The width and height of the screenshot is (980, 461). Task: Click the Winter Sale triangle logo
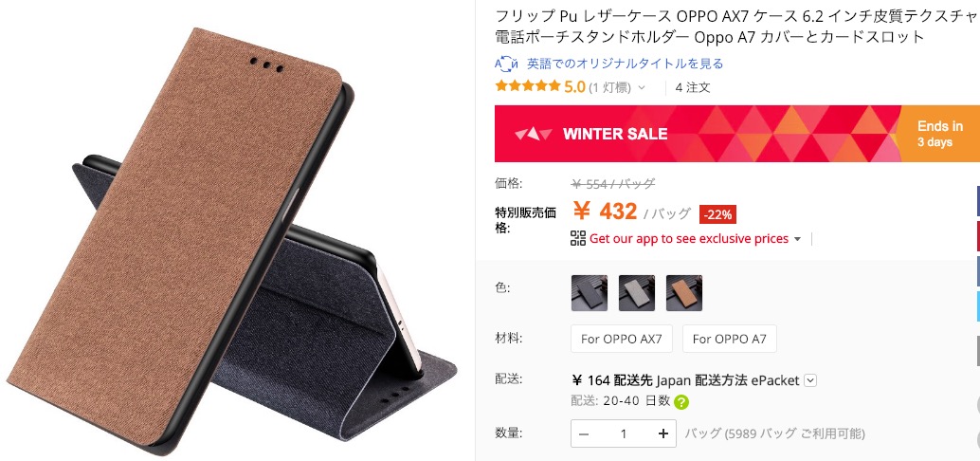(534, 134)
